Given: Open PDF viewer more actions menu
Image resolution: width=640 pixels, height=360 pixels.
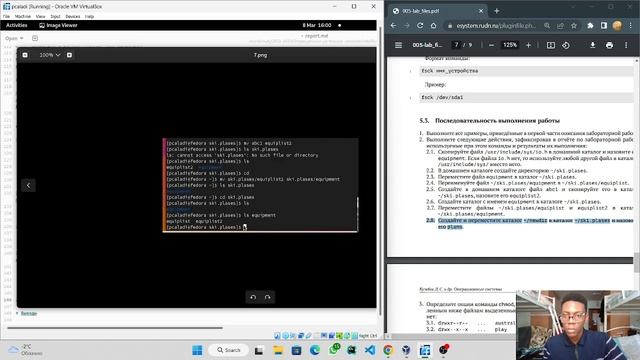Looking at the screenshot, I should coord(626,45).
